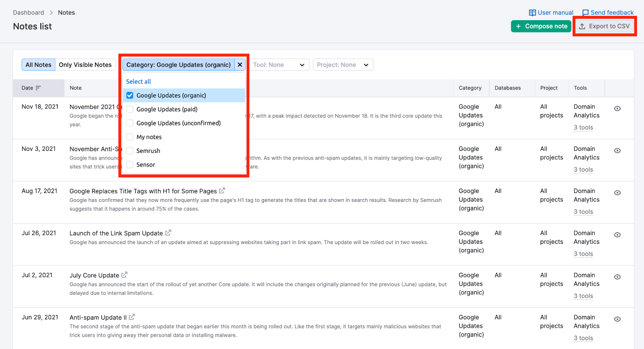The height and width of the screenshot is (349, 644).
Task: Hide the Jul 2, 2021 note via eye icon
Action: pyautogui.click(x=617, y=277)
